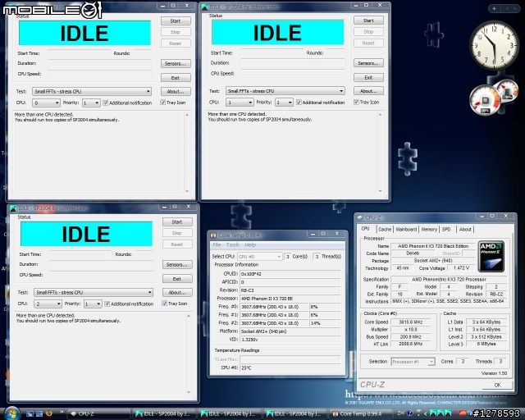Open the Test dropdown in the CPU 1 SP2004 window
Image resolution: width=525 pixels, height=420 pixels.
285,91
